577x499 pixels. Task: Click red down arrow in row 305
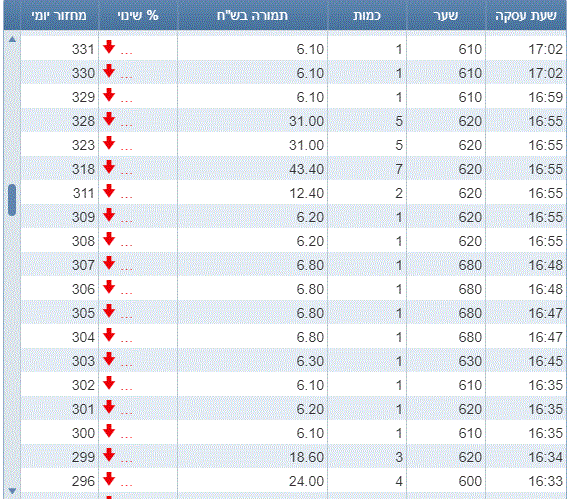pos(109,311)
